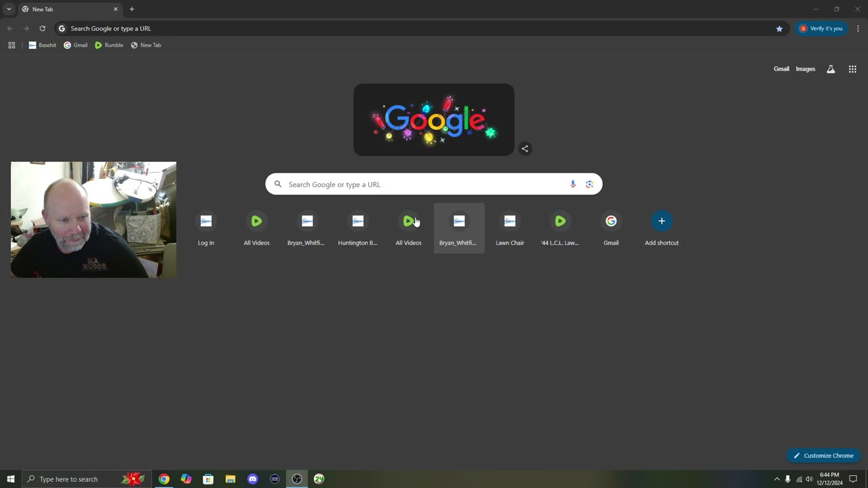The height and width of the screenshot is (488, 868).
Task: Open OBS Studio from taskbar
Action: pos(297,479)
